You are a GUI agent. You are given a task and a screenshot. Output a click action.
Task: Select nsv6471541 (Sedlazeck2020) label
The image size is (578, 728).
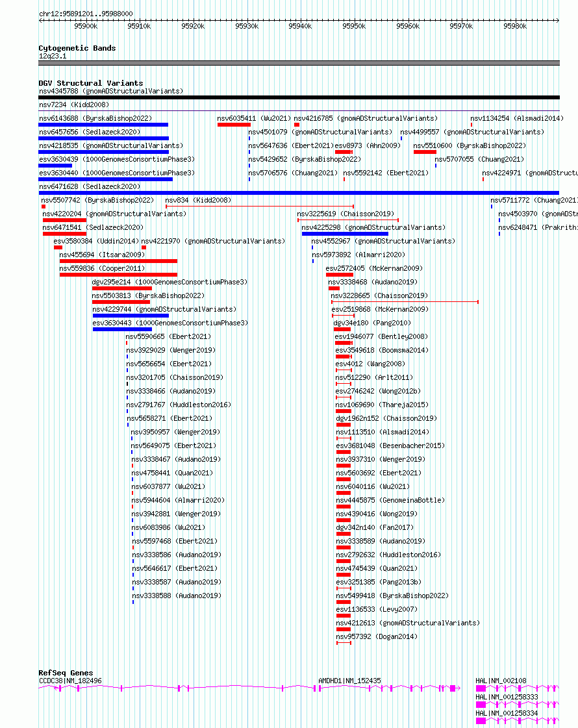pyautogui.click(x=93, y=227)
